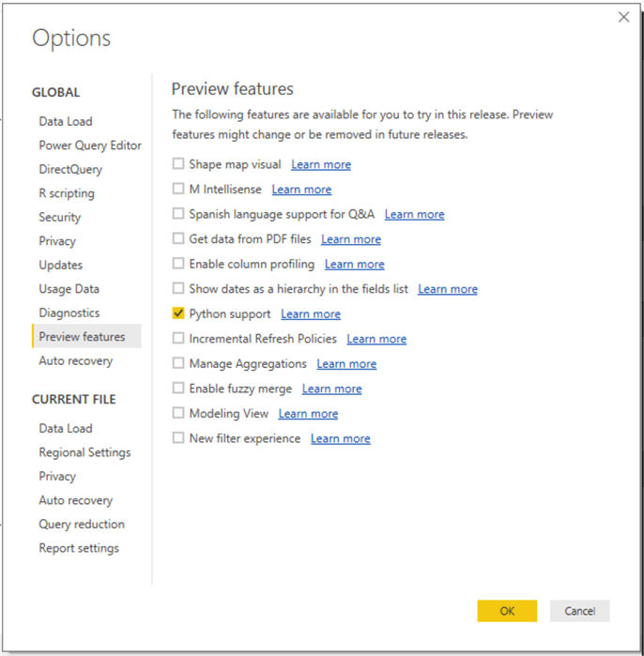Open Learn more for Incremental Refresh Policies
This screenshot has height=656, width=644.
tap(376, 339)
